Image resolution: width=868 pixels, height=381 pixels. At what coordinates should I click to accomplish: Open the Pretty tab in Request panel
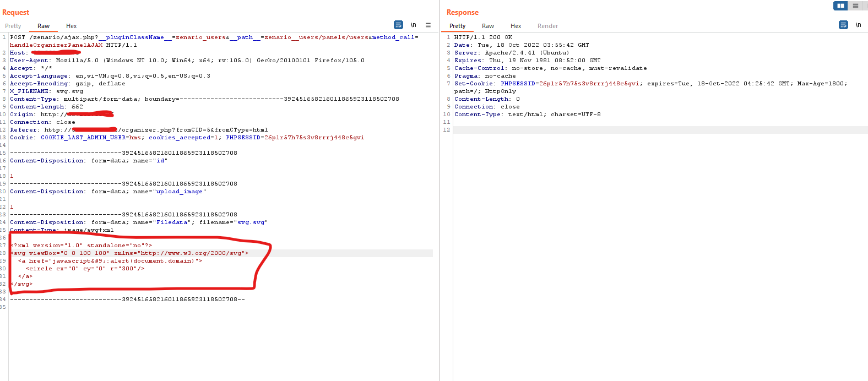(x=13, y=26)
